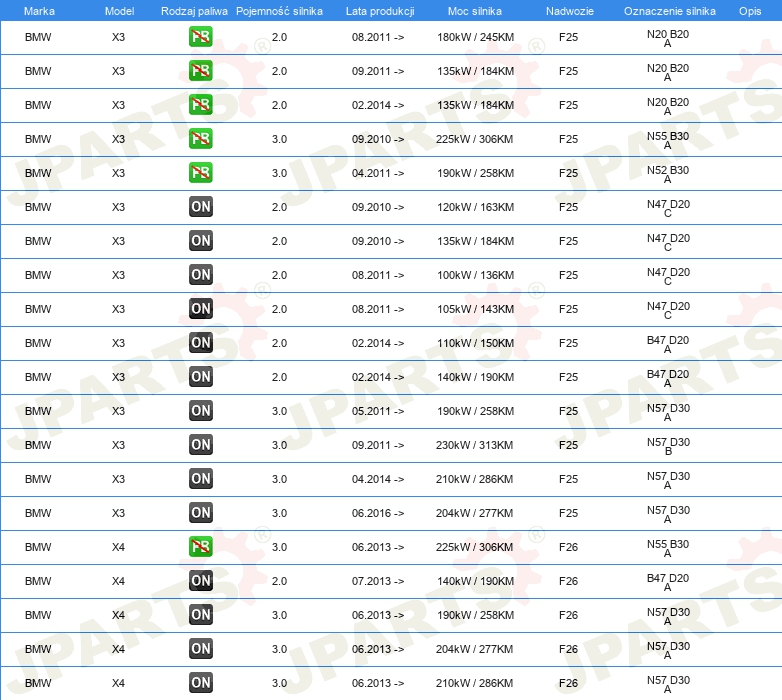The width and height of the screenshot is (782, 700).
Task: Click the green PB fuel icon for 180kW/245KM X3
Action: coord(200,37)
